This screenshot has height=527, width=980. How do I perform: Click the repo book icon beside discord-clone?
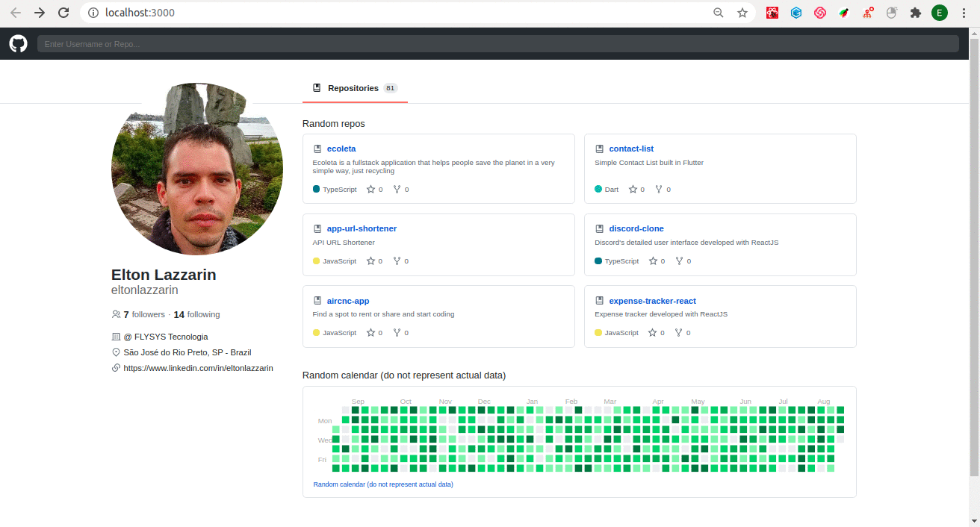pos(599,229)
